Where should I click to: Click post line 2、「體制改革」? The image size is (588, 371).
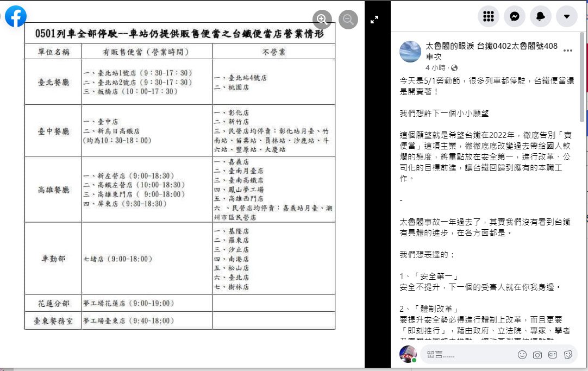coord(429,309)
